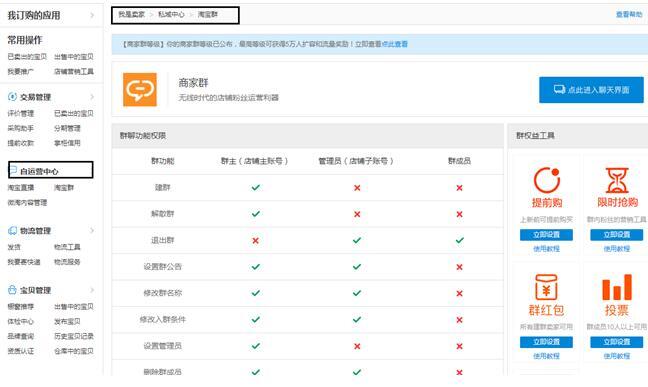
Task: Click 立即设置 under 群红包
Action: (x=546, y=342)
